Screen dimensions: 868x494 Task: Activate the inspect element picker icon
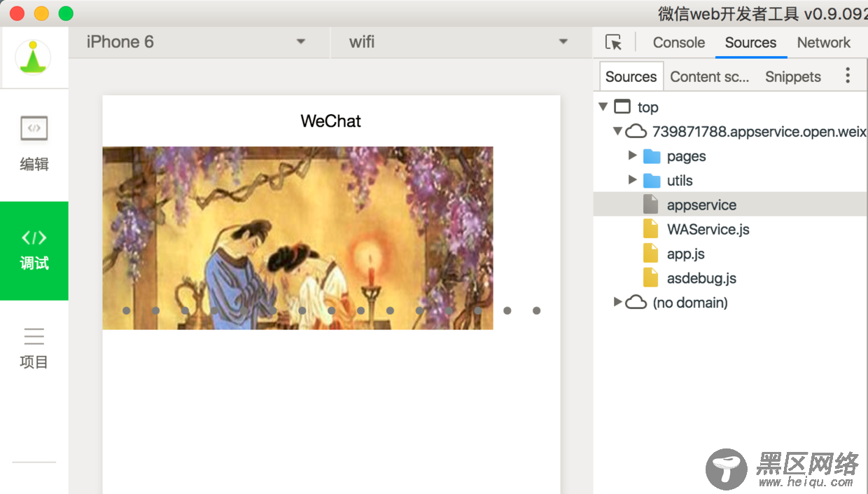tap(614, 43)
